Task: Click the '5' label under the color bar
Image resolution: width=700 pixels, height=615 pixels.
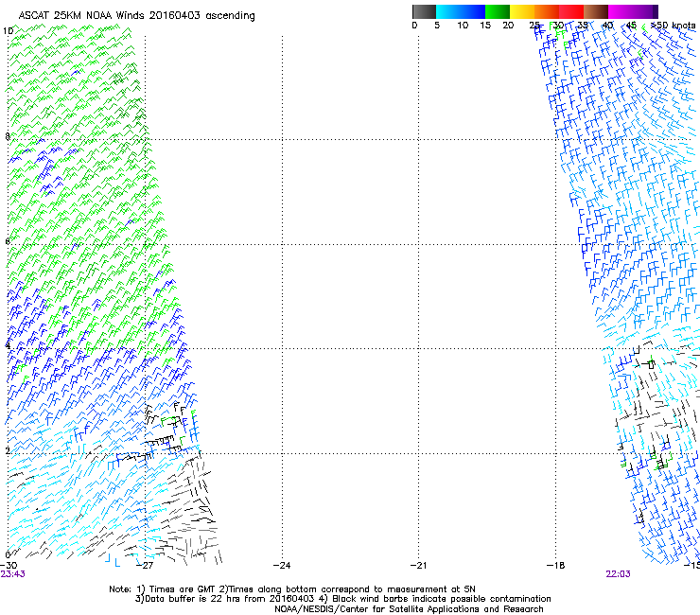Action: [437, 26]
